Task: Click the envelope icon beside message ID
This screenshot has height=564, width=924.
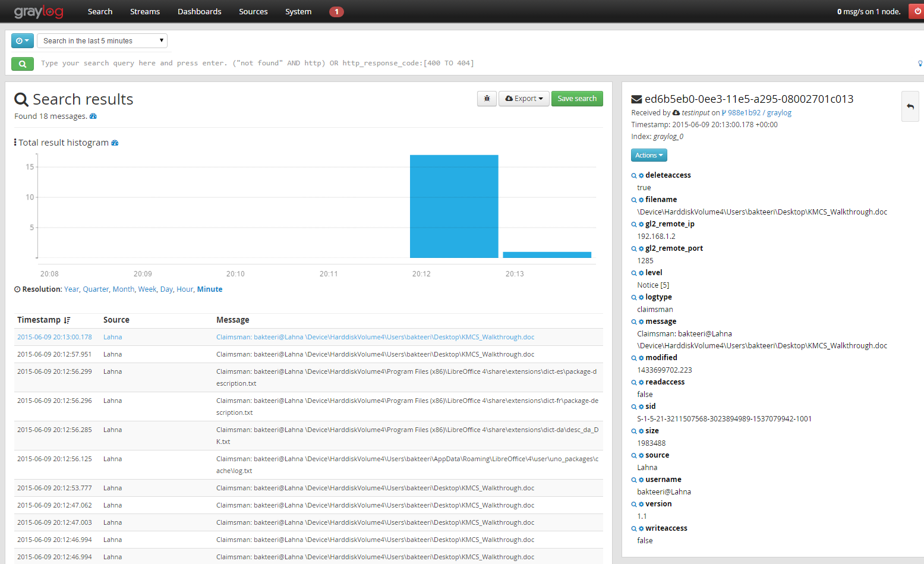Action: click(636, 99)
